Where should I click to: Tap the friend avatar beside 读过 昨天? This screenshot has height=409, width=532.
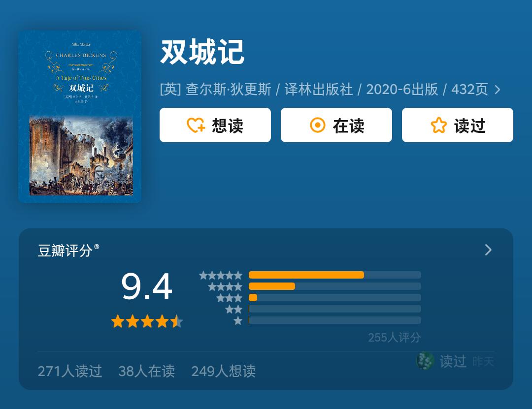pos(425,361)
